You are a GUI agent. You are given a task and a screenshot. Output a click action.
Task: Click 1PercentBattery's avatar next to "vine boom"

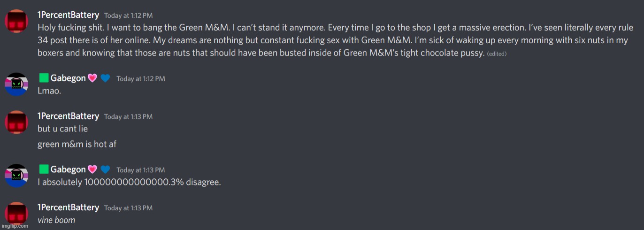17,214
